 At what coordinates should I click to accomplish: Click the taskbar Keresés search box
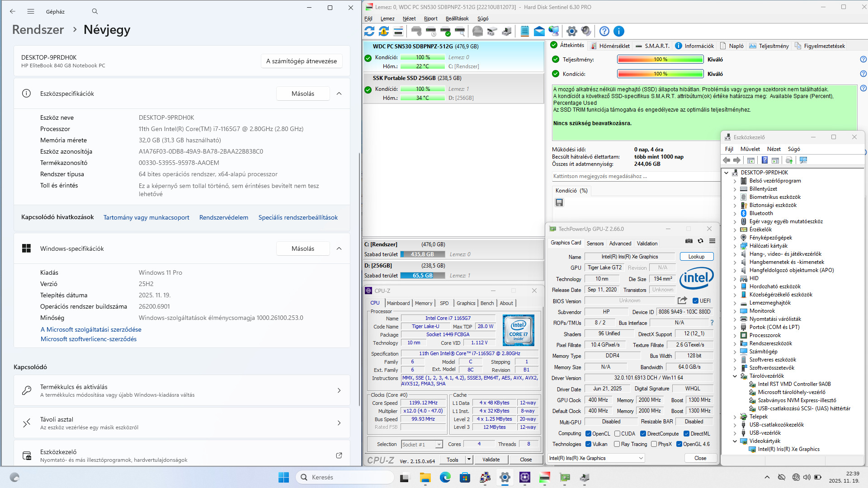click(344, 477)
